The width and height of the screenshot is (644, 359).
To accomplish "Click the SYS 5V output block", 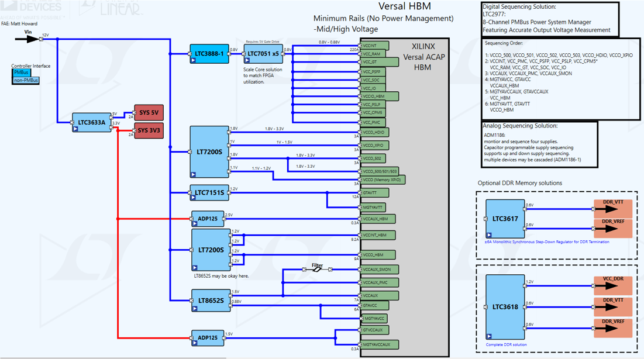I will pos(149,112).
